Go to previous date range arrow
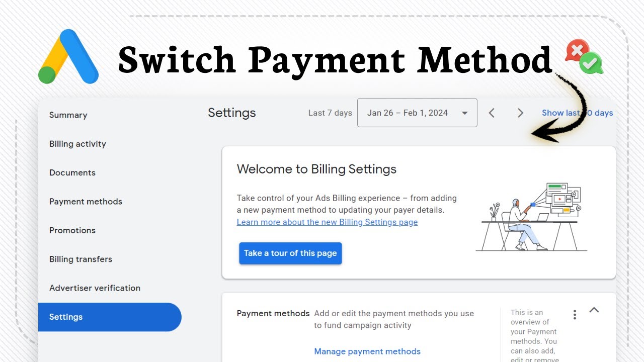The image size is (644, 362). [492, 113]
